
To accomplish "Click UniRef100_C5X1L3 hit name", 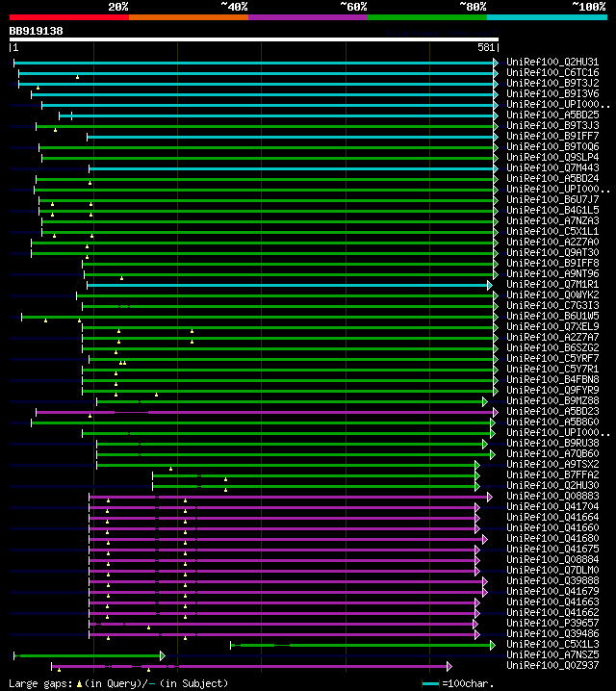I will 552,644.
